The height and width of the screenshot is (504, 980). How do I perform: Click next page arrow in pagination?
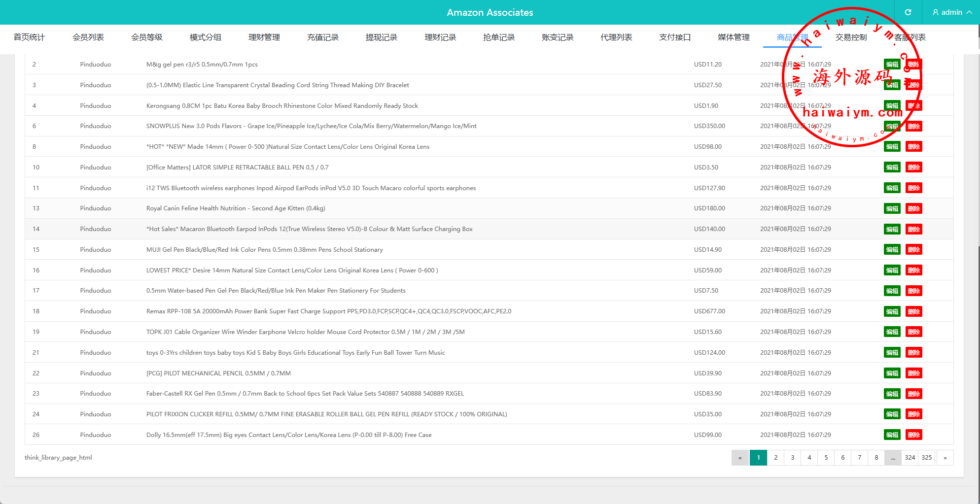[x=945, y=458]
